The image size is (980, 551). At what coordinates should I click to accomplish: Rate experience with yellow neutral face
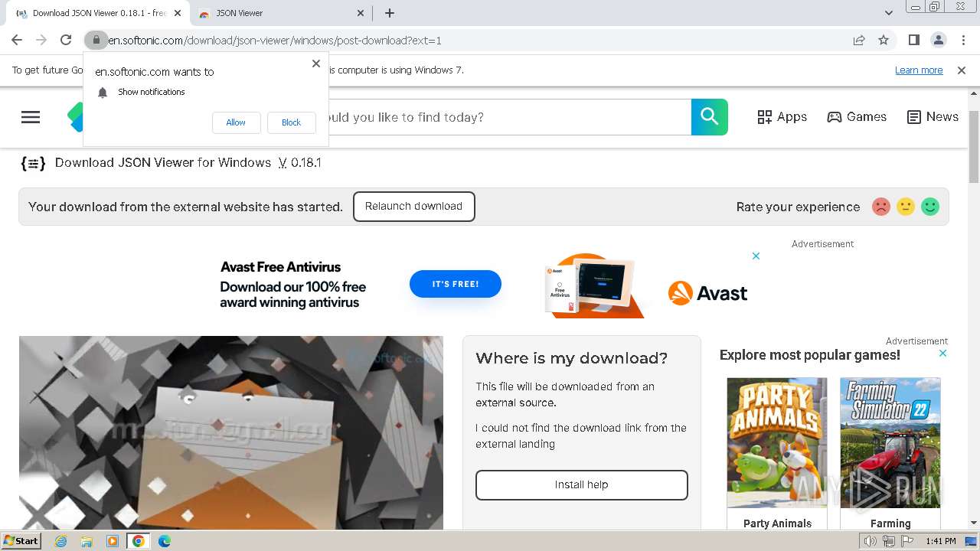906,207
